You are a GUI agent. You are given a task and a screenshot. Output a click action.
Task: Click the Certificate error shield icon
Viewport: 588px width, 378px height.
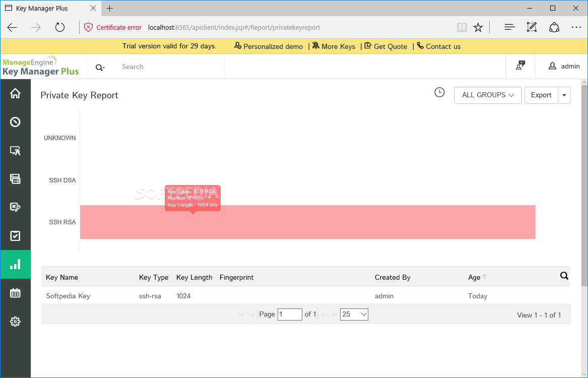click(x=88, y=27)
